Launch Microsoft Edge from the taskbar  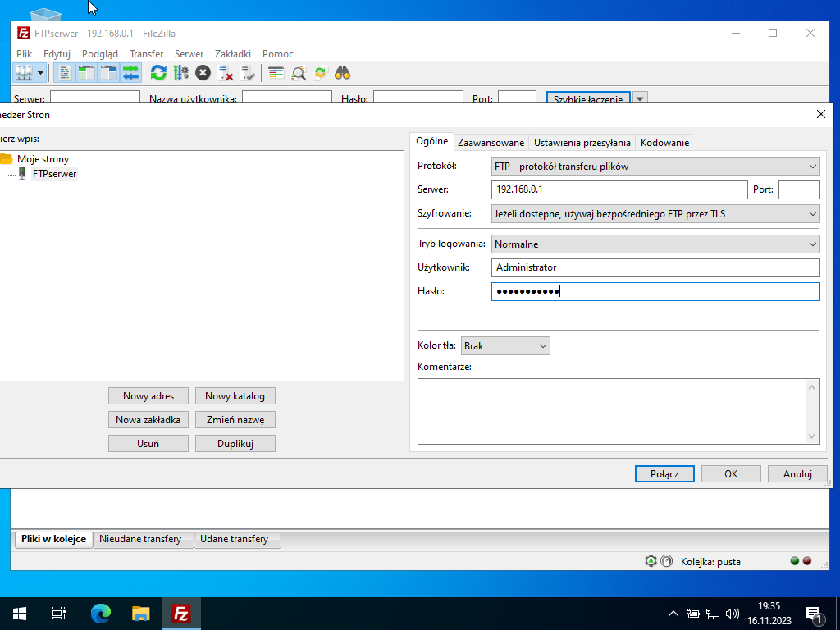pos(100,614)
